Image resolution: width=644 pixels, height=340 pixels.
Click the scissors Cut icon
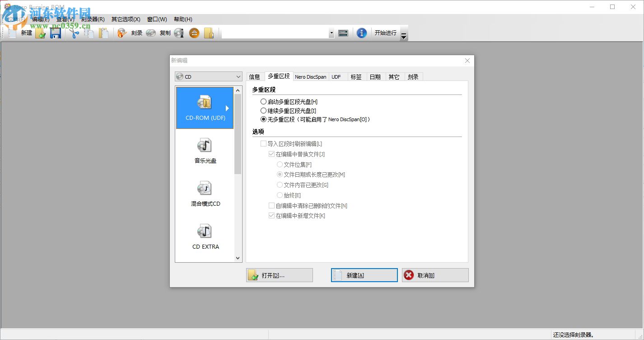[x=75, y=33]
